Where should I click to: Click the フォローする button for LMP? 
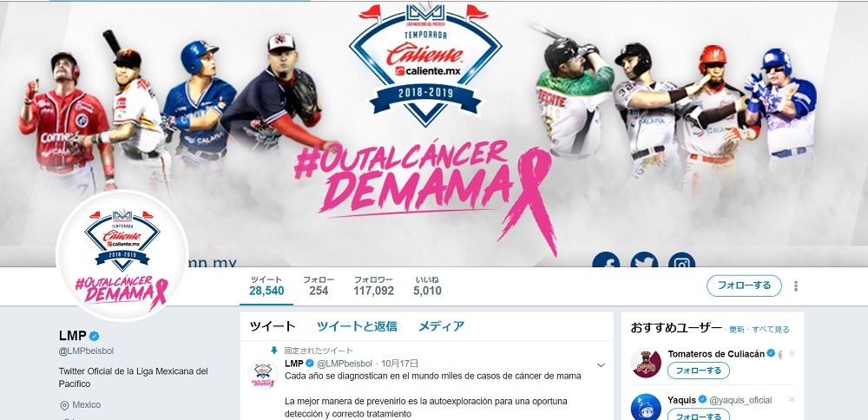[744, 285]
